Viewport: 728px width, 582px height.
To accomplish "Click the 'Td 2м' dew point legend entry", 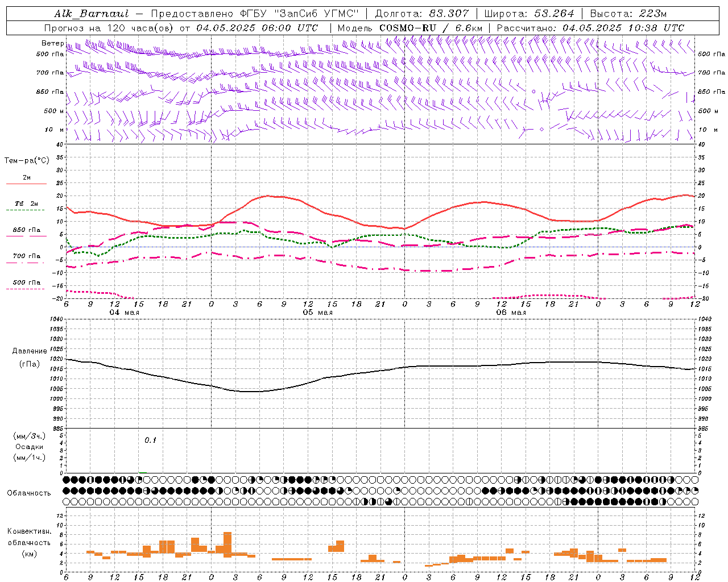I will coord(27,203).
